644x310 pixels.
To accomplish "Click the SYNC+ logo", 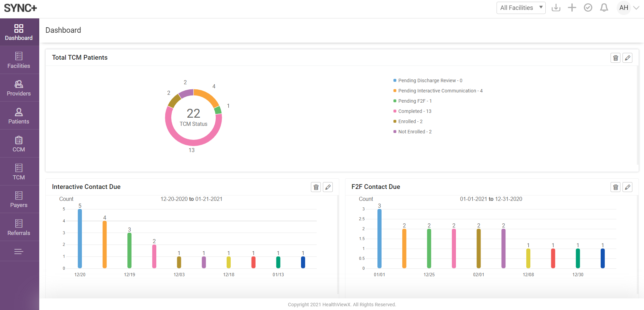I will coord(20,8).
